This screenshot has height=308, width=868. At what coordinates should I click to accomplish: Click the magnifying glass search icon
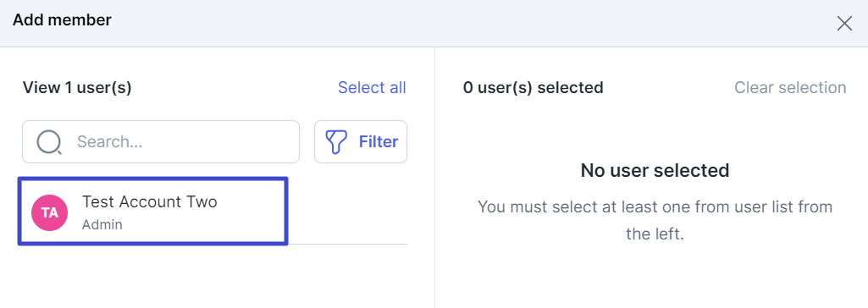49,142
